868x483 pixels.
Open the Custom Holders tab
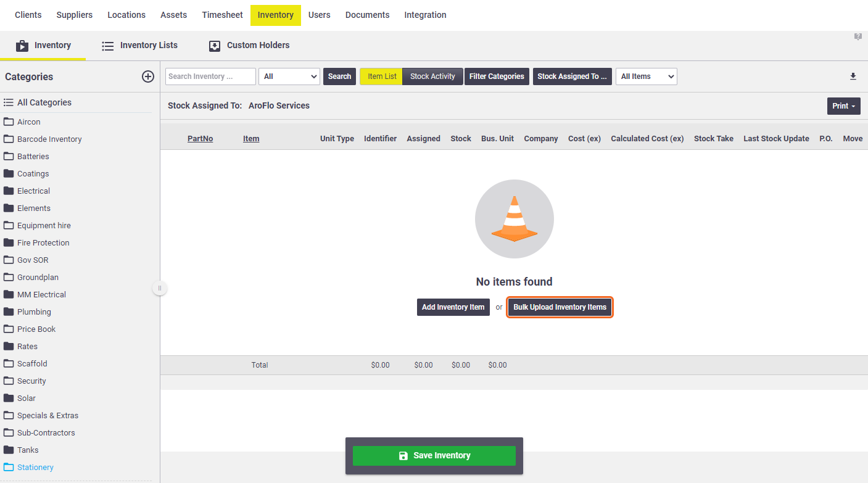click(x=249, y=46)
